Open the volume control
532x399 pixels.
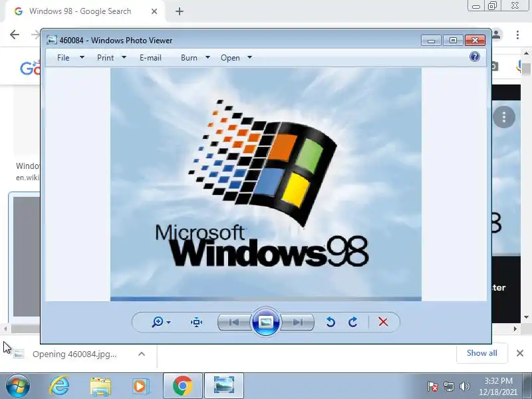pyautogui.click(x=464, y=386)
